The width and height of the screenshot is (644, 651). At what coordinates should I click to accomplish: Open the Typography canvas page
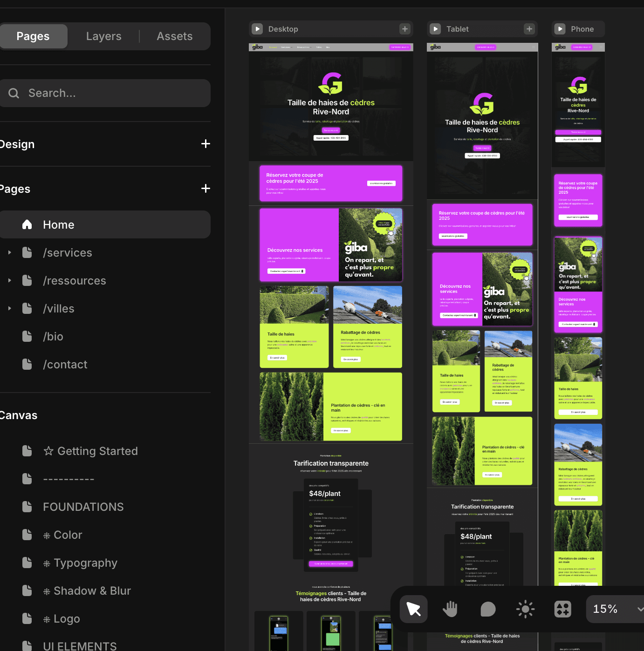pos(80,563)
